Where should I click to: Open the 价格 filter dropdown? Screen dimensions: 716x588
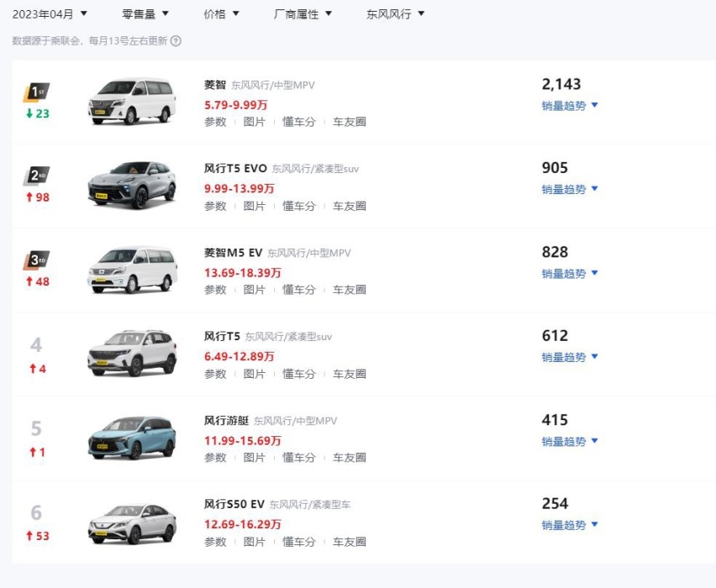point(222,14)
